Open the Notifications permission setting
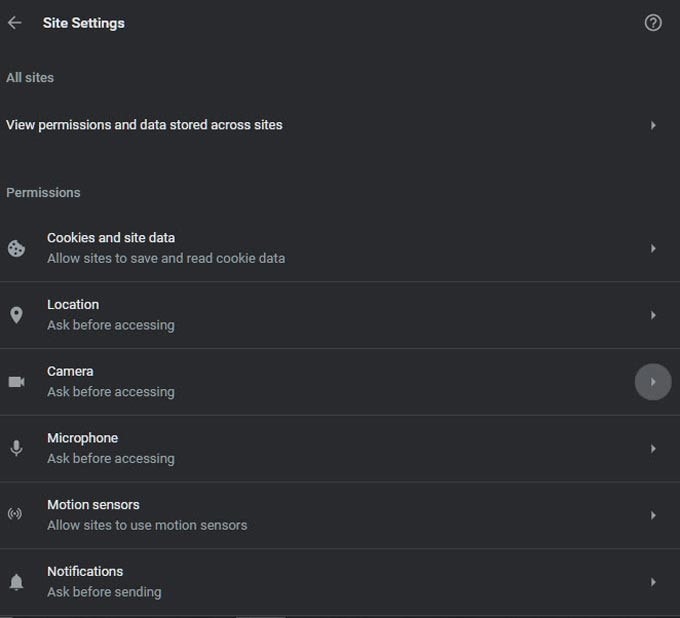Screen dimensions: 680x618 (x=340, y=582)
